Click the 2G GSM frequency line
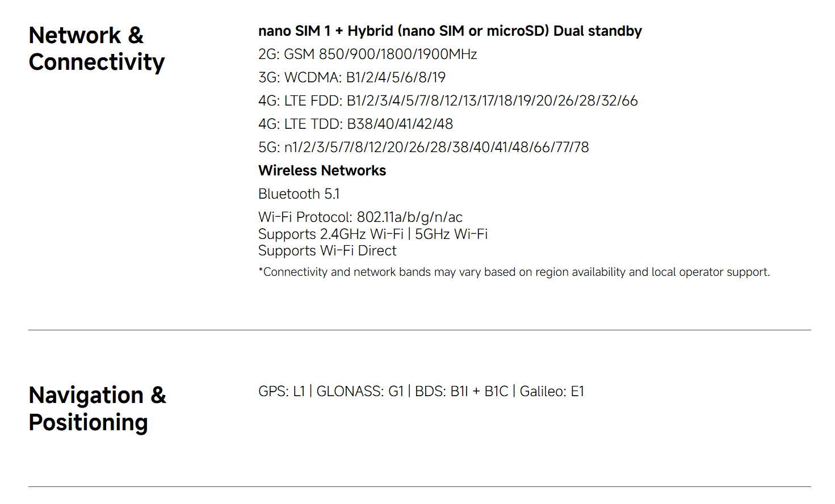This screenshot has width=835, height=504. 367,54
